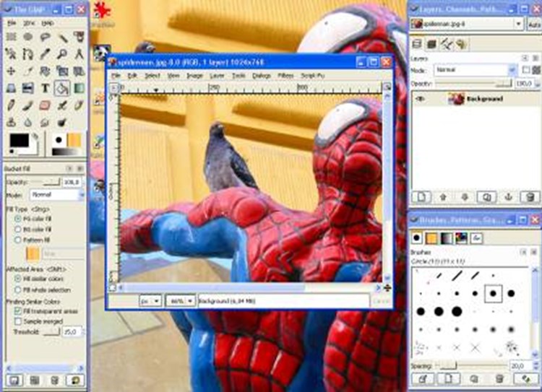The image size is (542, 392).
Task: Select the Shear tool
Action: pos(79,71)
